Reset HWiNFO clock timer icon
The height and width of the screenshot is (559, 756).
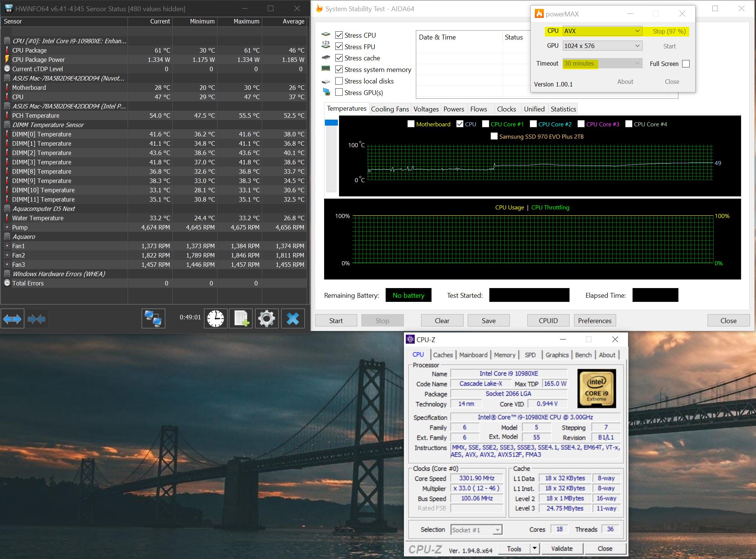point(216,319)
